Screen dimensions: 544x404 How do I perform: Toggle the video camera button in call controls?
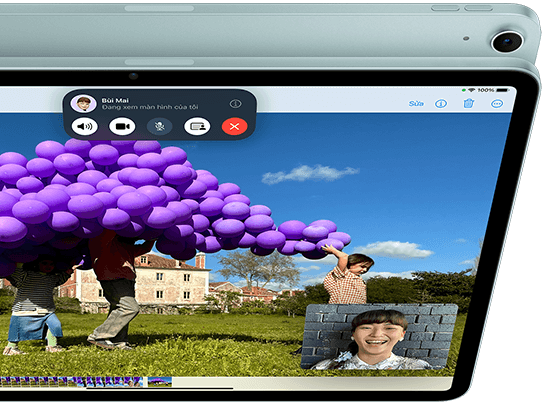(122, 126)
